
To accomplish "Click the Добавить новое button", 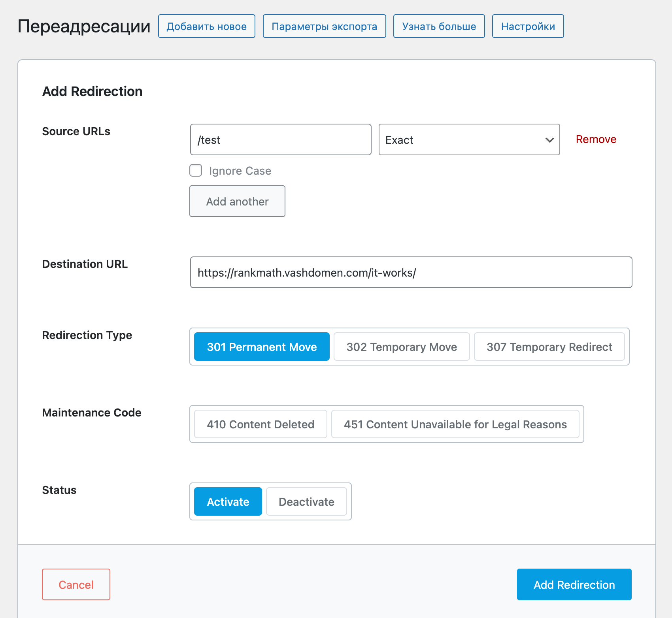I will (x=207, y=26).
